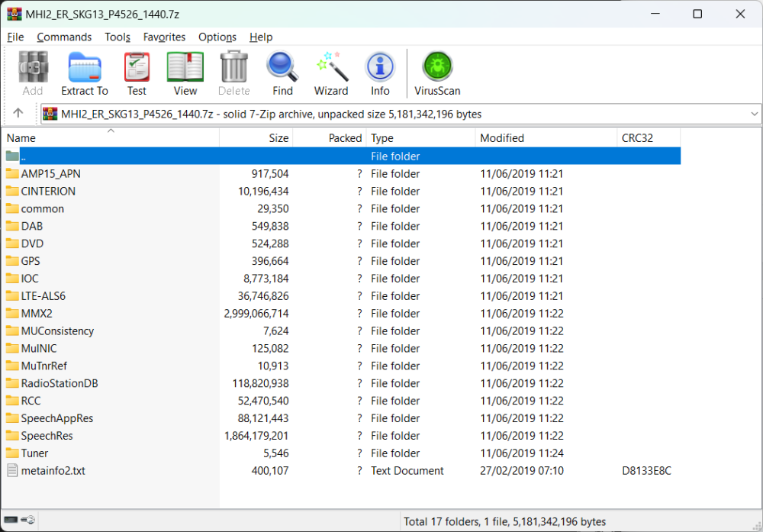
Task: Sort by the Name column header
Action: tap(111, 137)
